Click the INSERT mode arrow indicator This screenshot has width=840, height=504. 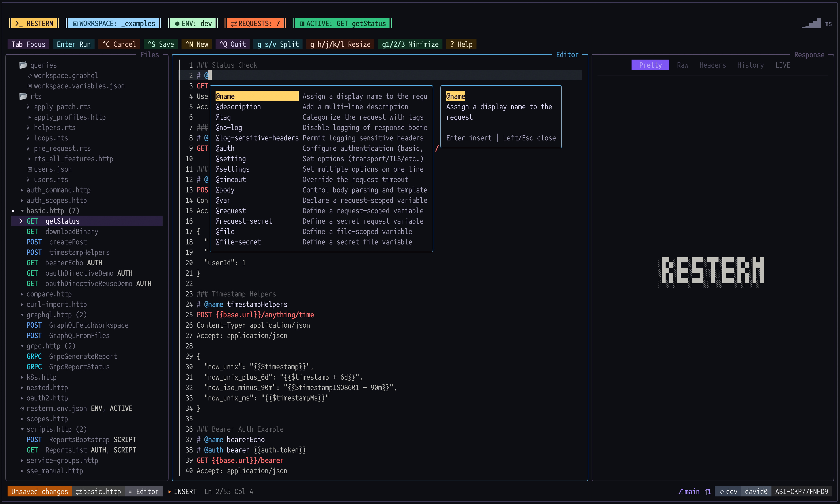(169, 491)
